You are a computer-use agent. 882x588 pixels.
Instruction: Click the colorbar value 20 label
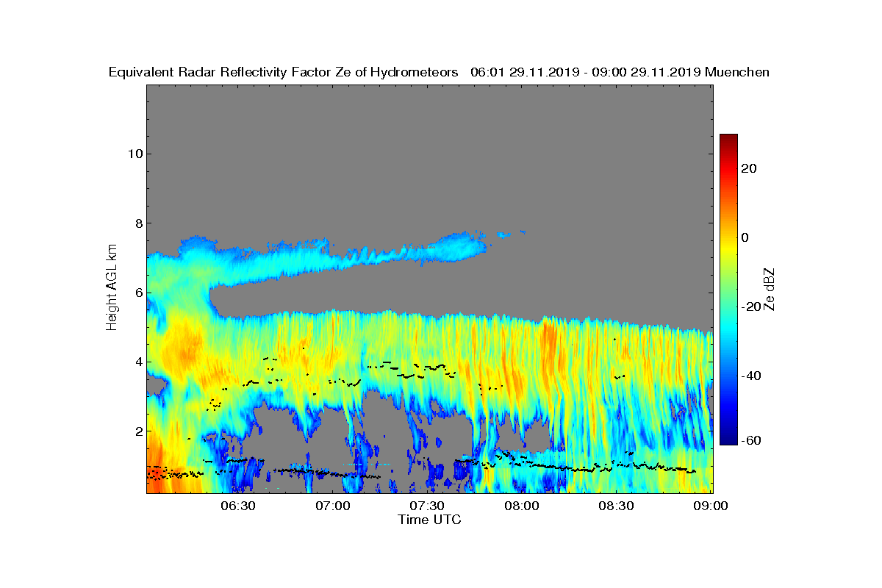[x=750, y=168]
